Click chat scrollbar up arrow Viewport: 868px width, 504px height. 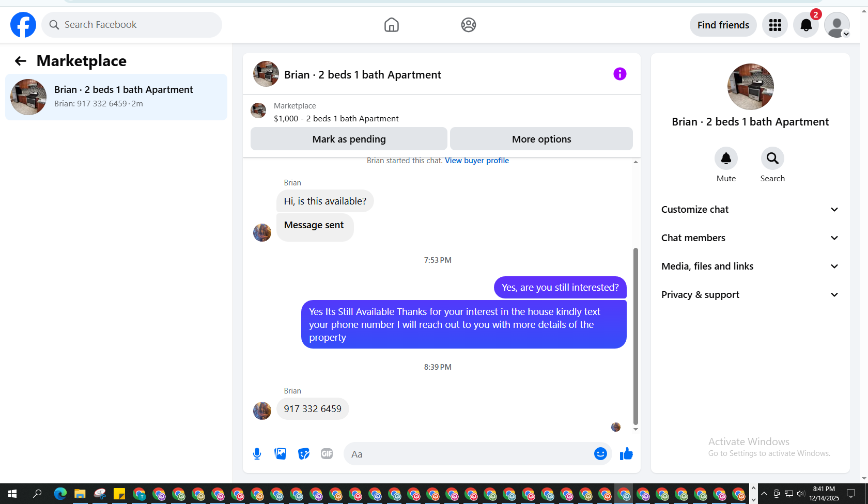[x=636, y=162]
